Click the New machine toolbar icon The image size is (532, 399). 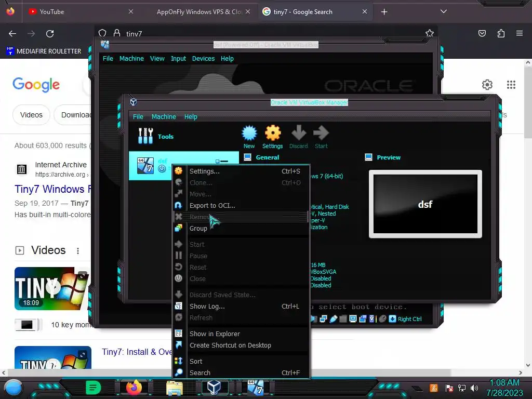click(x=249, y=133)
